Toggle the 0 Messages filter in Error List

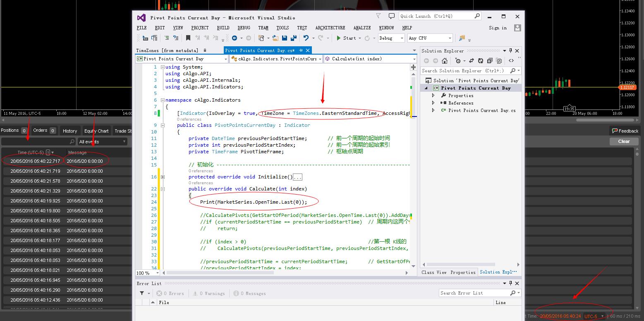[x=250, y=293]
